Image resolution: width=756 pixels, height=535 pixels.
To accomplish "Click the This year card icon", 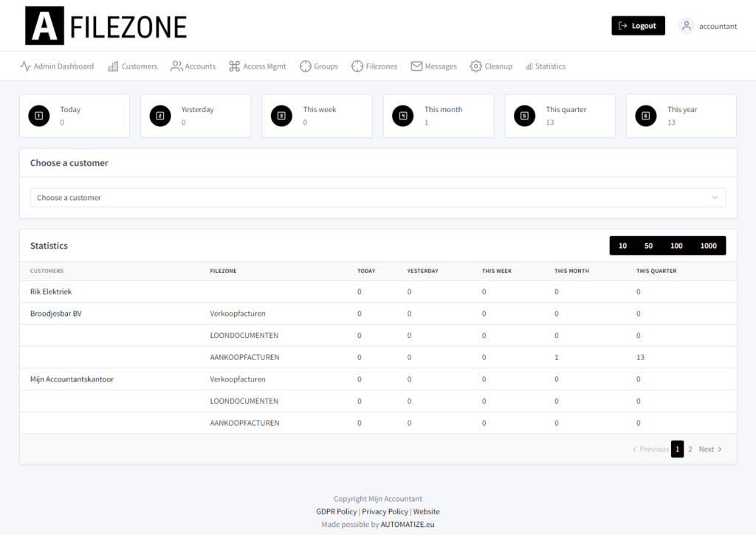I will coord(646,116).
